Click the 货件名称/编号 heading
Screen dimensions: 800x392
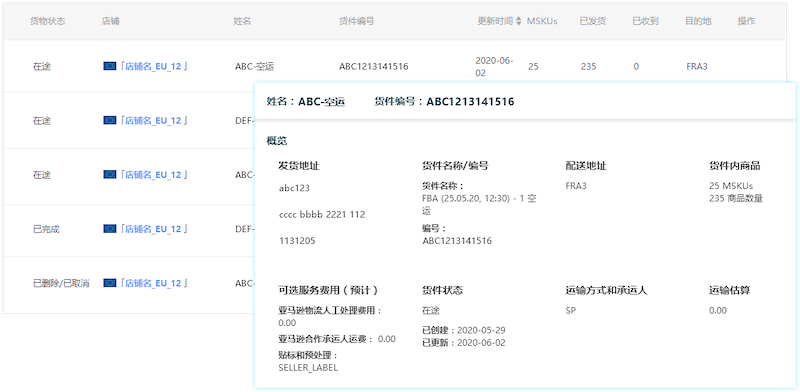(x=455, y=166)
